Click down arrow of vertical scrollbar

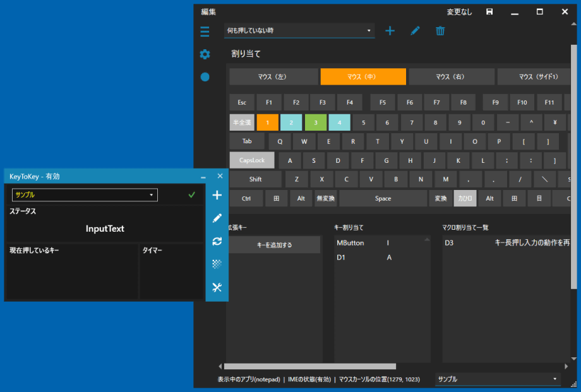[573, 359]
